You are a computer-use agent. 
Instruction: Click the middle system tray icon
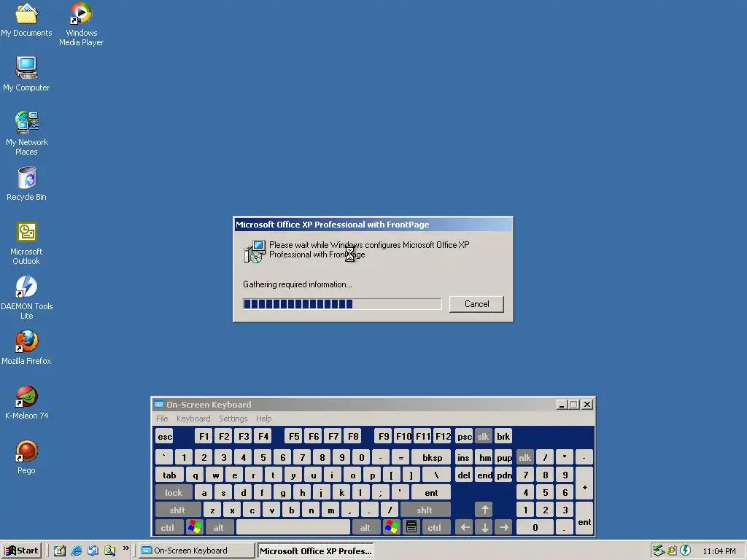672,551
